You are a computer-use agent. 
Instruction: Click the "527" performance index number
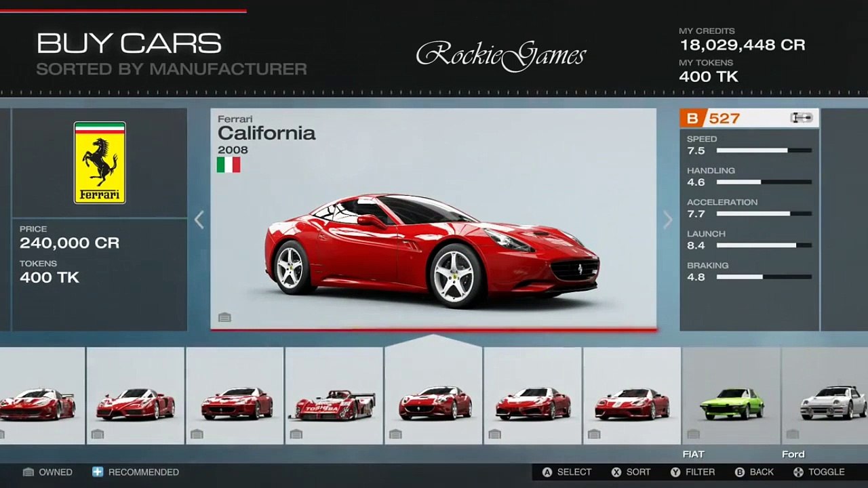pyautogui.click(x=724, y=119)
